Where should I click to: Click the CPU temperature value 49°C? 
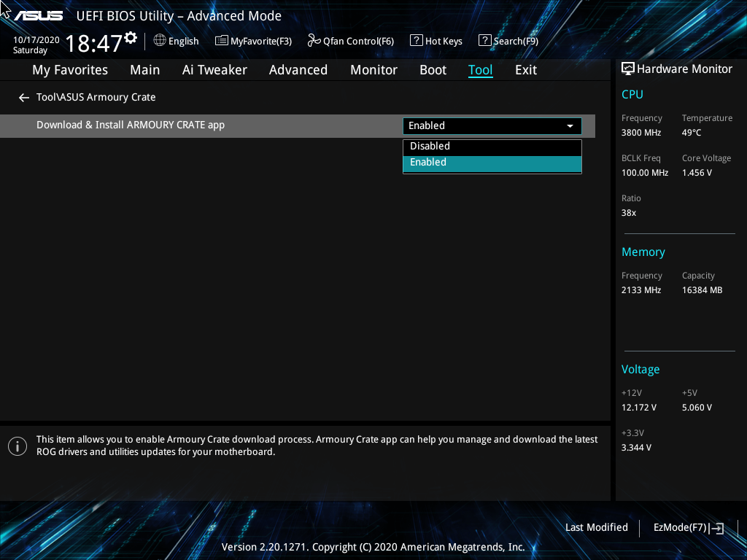click(692, 133)
